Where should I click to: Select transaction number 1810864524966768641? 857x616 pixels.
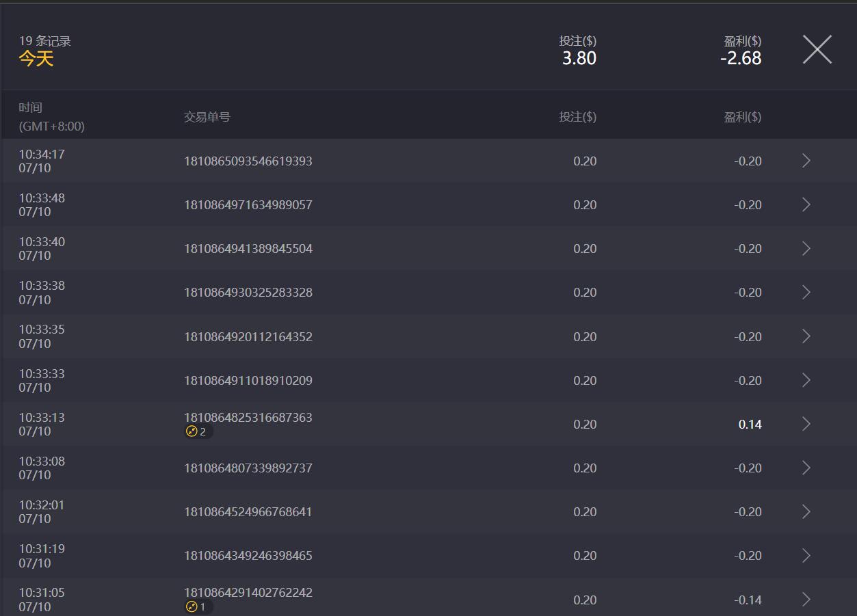248,512
